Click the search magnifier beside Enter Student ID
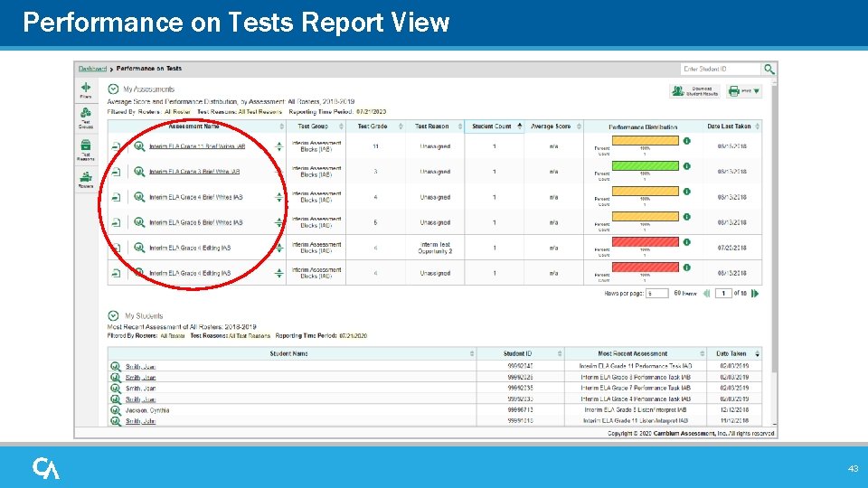The width and height of the screenshot is (868, 488). 769,69
